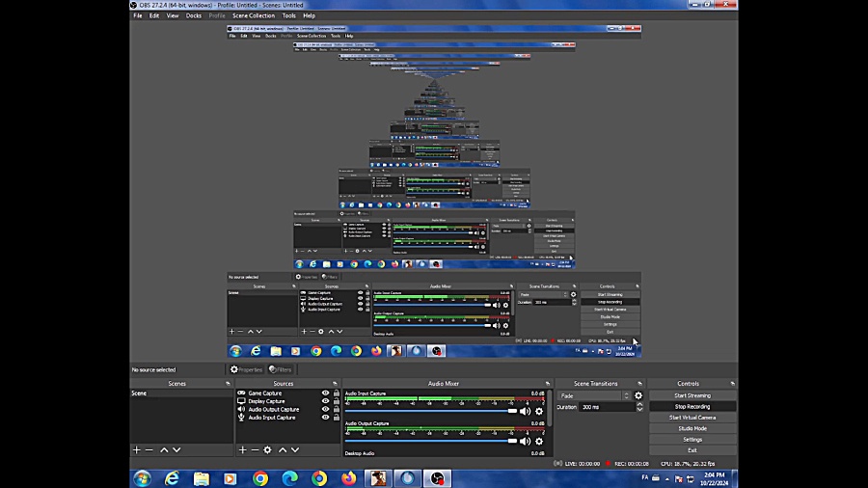Mute Audio Output Capture with the speaker icon
The width and height of the screenshot is (868, 488).
(525, 441)
